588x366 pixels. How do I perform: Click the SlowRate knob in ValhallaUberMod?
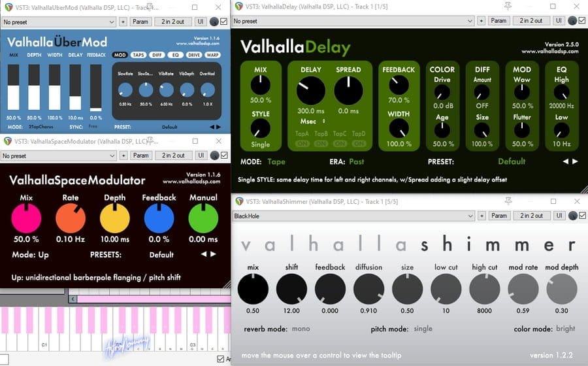point(125,90)
